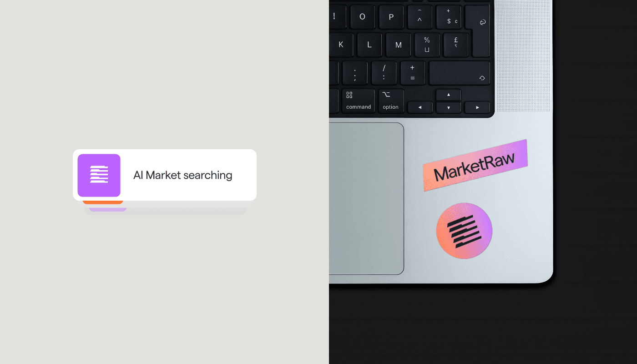The width and height of the screenshot is (637, 364).
Task: Click the left arrow key
Action: [x=420, y=107]
